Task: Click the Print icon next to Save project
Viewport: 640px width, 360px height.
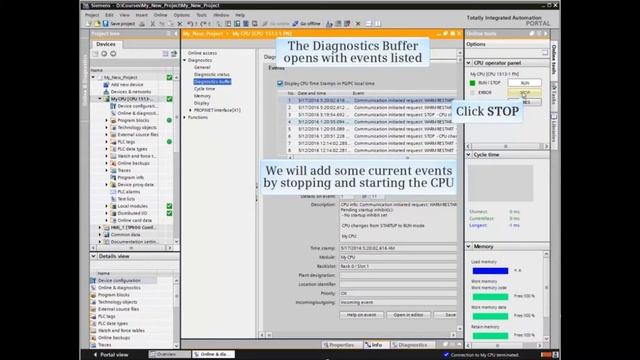Action: click(142, 24)
